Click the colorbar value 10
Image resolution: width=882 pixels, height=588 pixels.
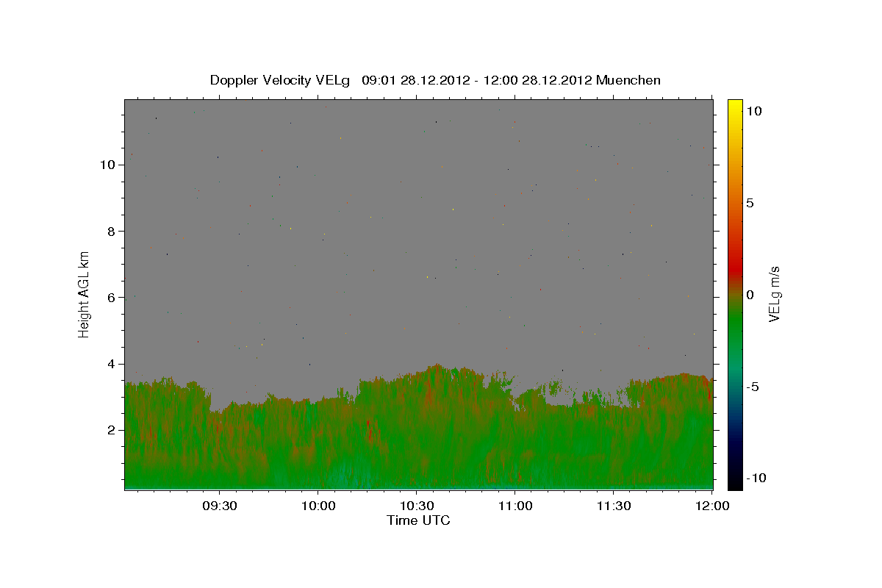[753, 111]
